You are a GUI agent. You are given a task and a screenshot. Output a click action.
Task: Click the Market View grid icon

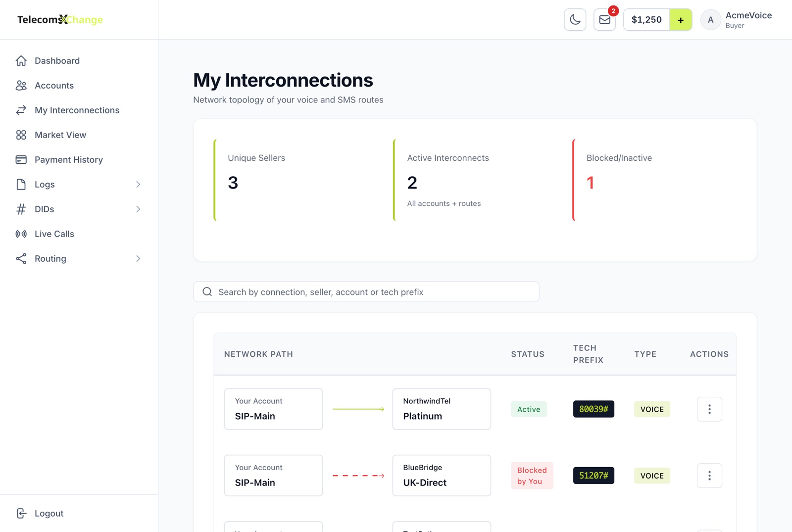click(x=21, y=135)
